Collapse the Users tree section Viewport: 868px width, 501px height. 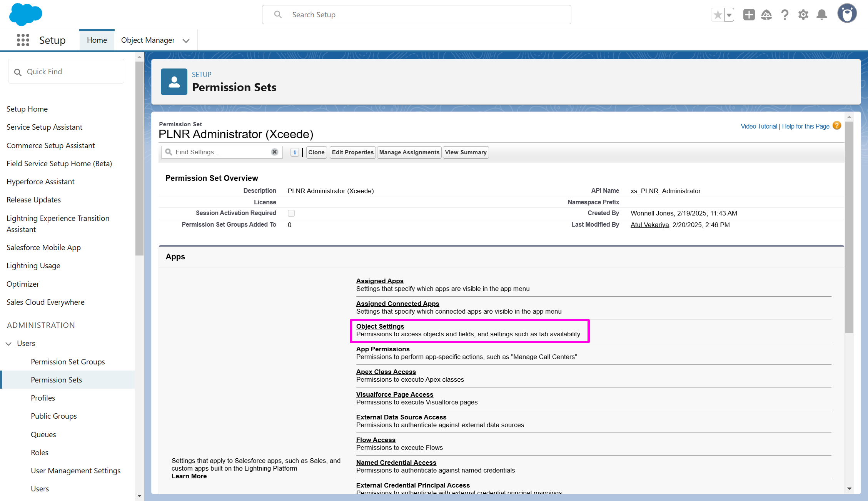8,344
